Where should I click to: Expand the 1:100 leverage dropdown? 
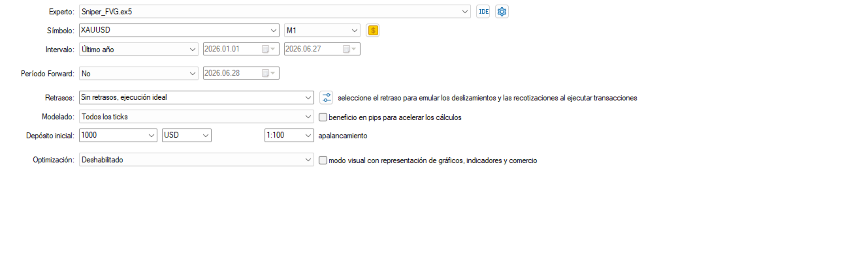tap(308, 136)
